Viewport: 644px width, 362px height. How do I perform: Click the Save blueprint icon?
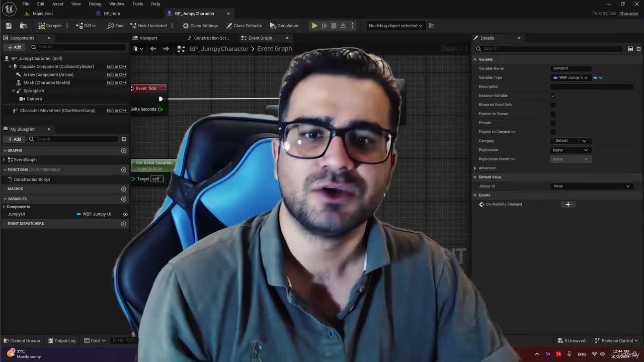click(9, 26)
